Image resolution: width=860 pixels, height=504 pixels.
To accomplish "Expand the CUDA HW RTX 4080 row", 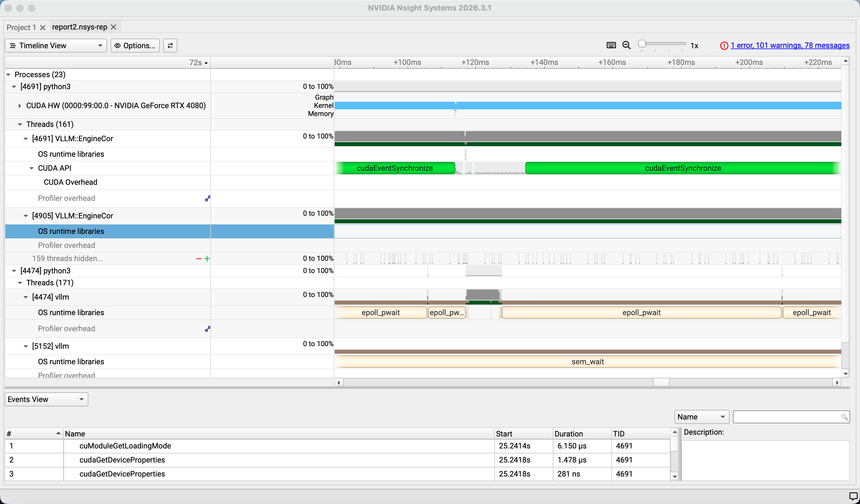I will point(20,106).
